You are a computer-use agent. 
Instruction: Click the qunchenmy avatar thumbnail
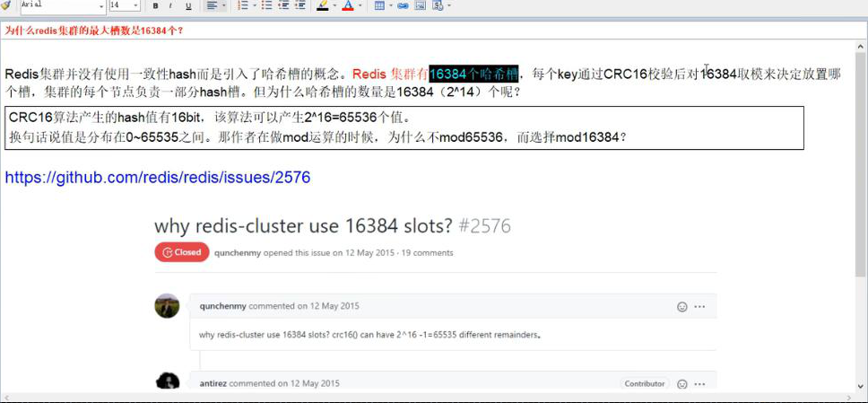point(167,305)
